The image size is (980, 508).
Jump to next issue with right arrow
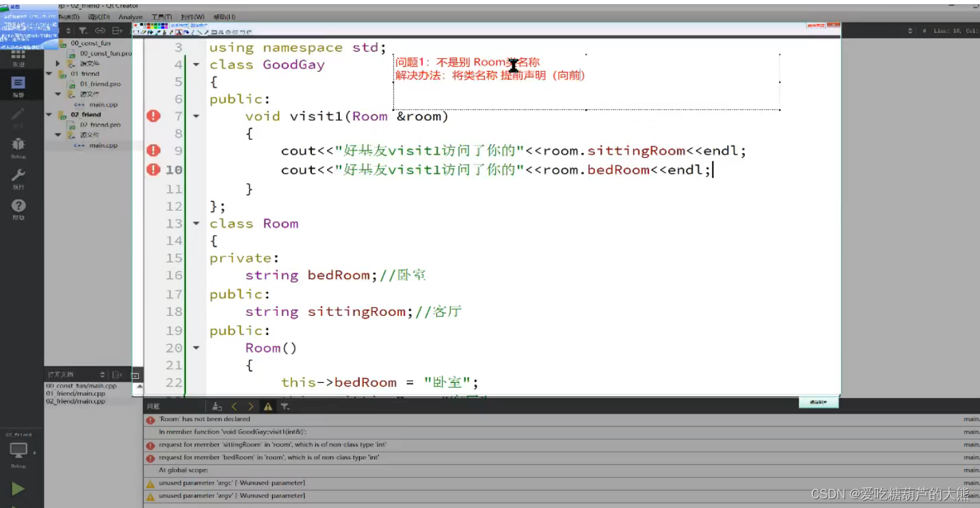251,405
